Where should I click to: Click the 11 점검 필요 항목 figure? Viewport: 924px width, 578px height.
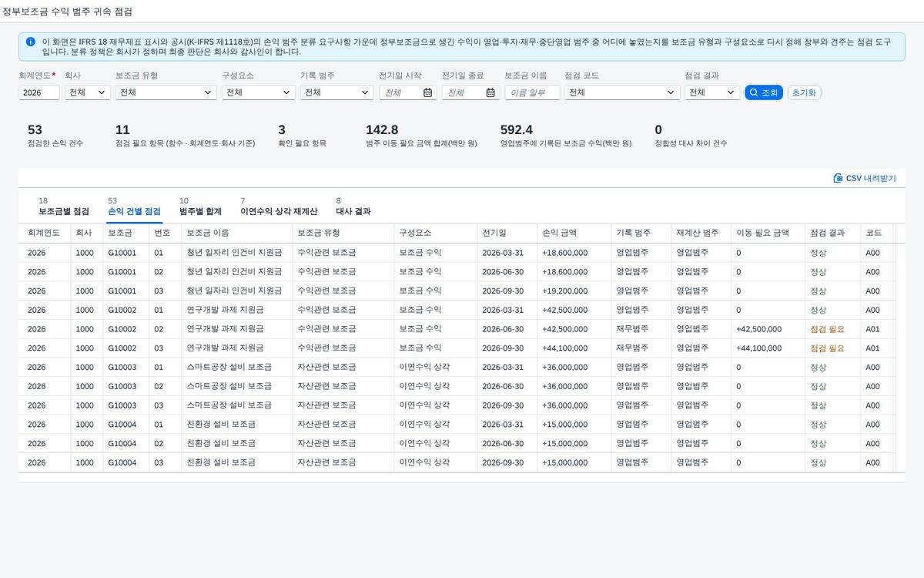(122, 130)
